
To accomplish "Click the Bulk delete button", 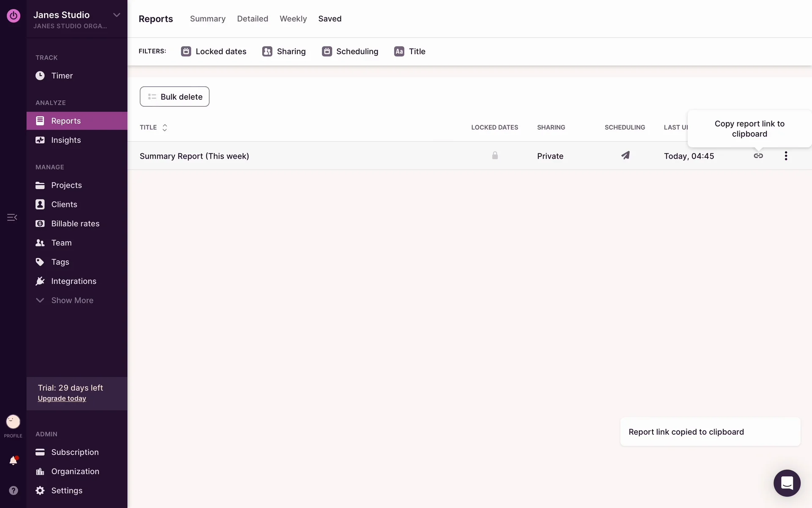I will pyautogui.click(x=175, y=97).
